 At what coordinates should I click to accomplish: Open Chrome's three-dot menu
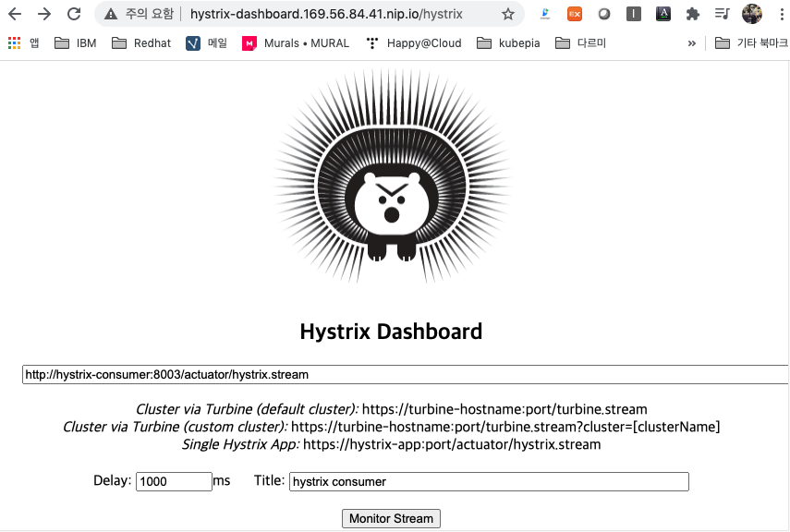coord(782,14)
